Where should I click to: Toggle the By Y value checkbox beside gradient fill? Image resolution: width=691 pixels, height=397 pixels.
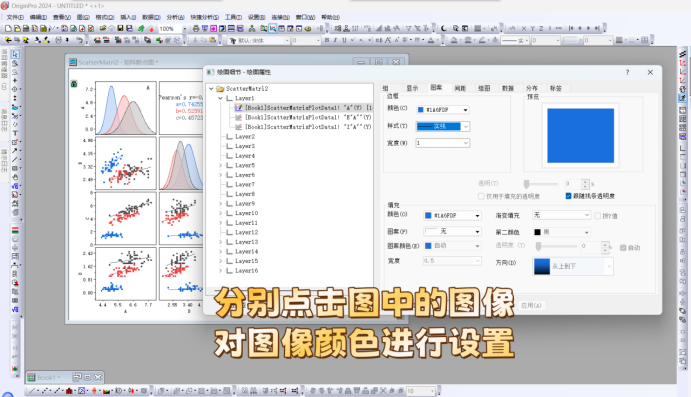(x=598, y=216)
